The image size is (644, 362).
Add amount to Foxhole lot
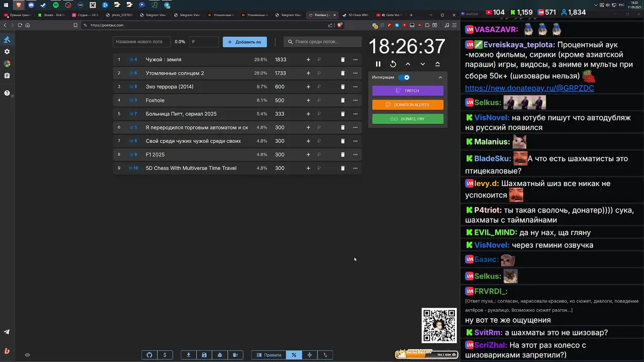pyautogui.click(x=308, y=100)
